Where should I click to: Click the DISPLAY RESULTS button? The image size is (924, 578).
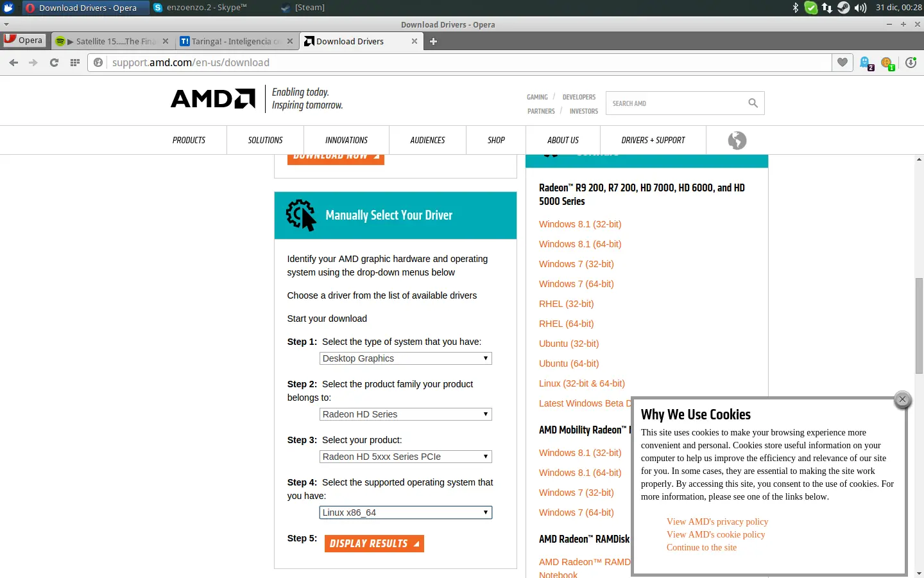tap(374, 543)
